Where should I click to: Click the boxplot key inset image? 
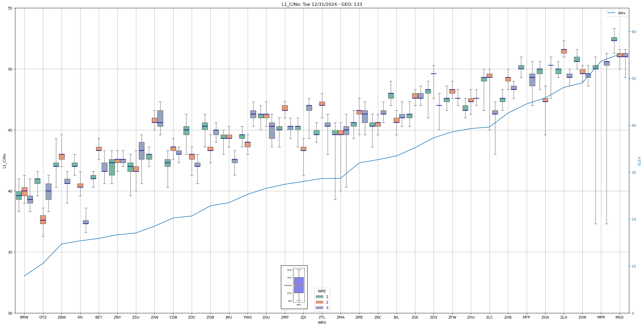[294, 287]
